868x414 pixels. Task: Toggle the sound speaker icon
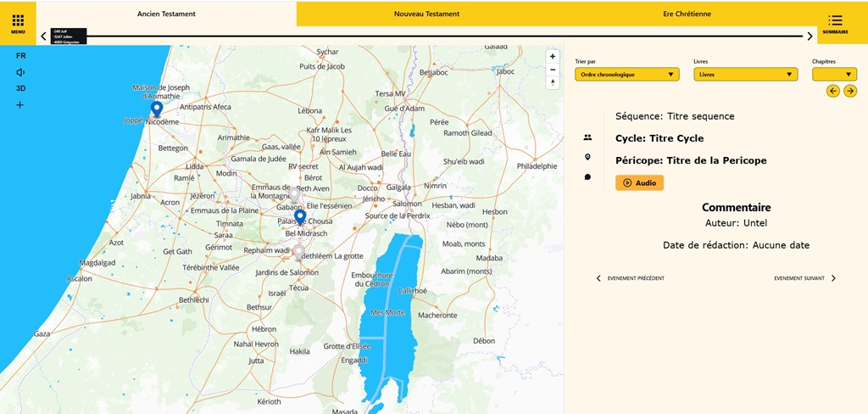20,72
